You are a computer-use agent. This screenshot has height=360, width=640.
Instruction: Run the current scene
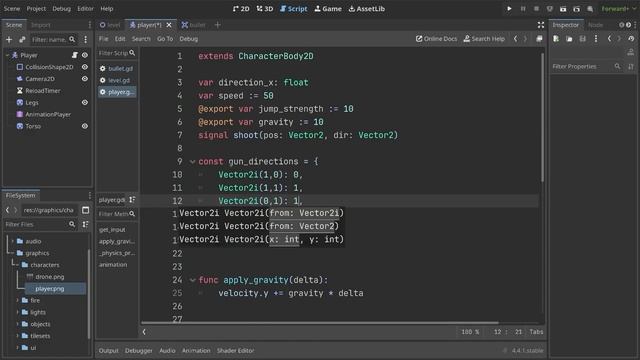(563, 9)
